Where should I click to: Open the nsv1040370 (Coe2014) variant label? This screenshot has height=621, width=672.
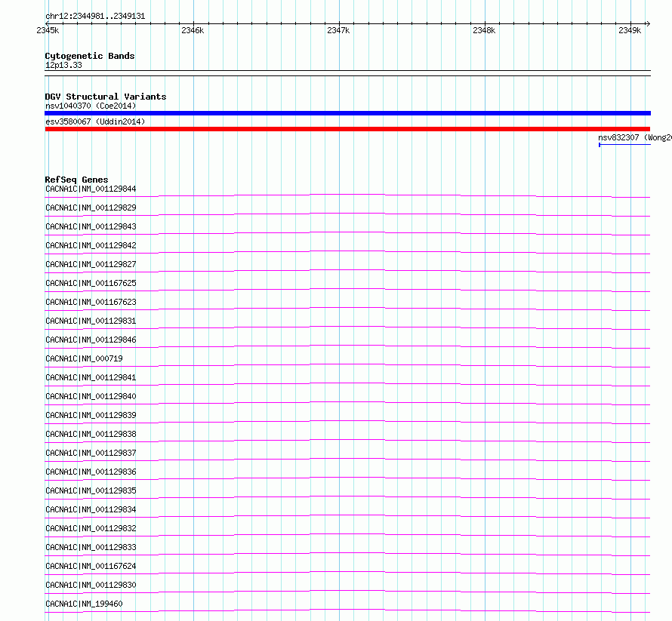pos(91,106)
